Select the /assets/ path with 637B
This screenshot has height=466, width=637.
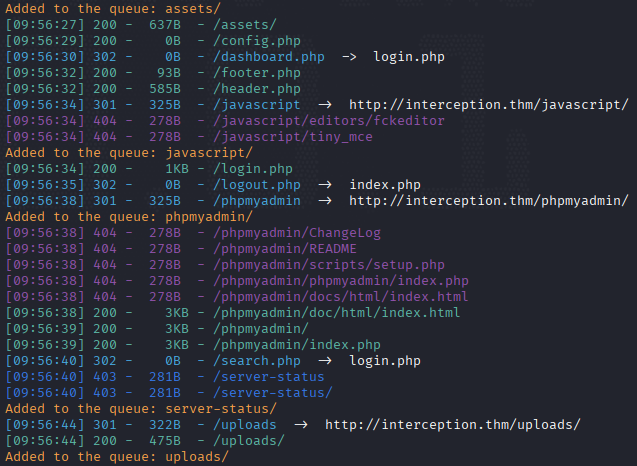pyautogui.click(x=245, y=25)
